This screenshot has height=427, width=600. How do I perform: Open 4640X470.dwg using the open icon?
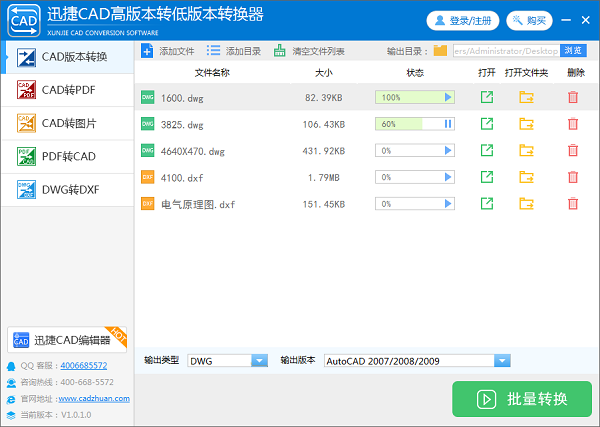[487, 150]
